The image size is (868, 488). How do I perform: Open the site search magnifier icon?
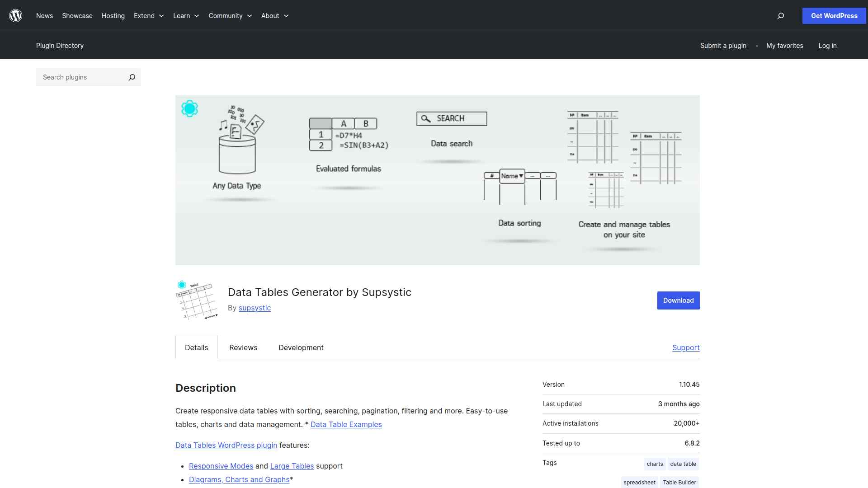tap(781, 16)
